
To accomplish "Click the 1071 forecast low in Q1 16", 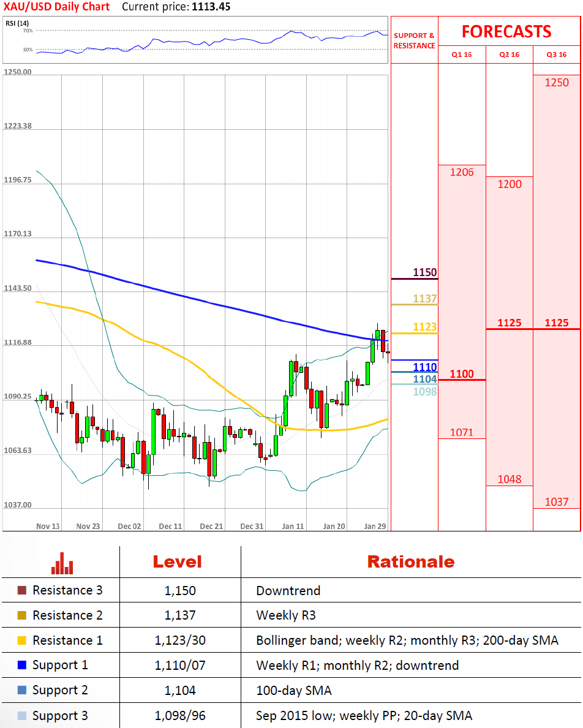I will (x=462, y=432).
